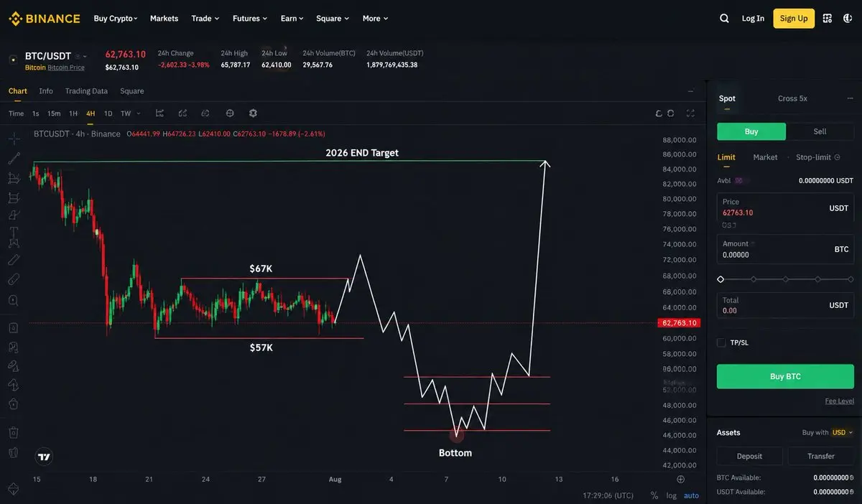Select the Limit order type
The height and width of the screenshot is (504, 862).
(726, 157)
